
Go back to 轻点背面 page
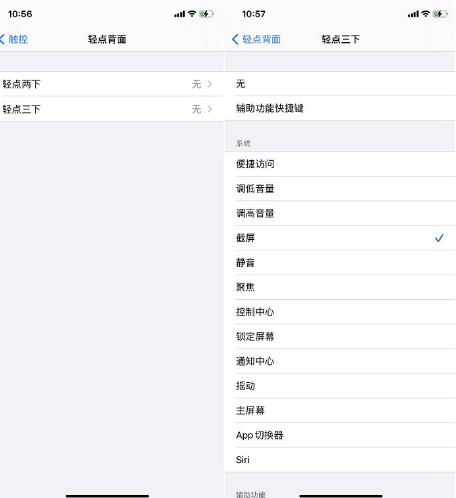[x=256, y=39]
